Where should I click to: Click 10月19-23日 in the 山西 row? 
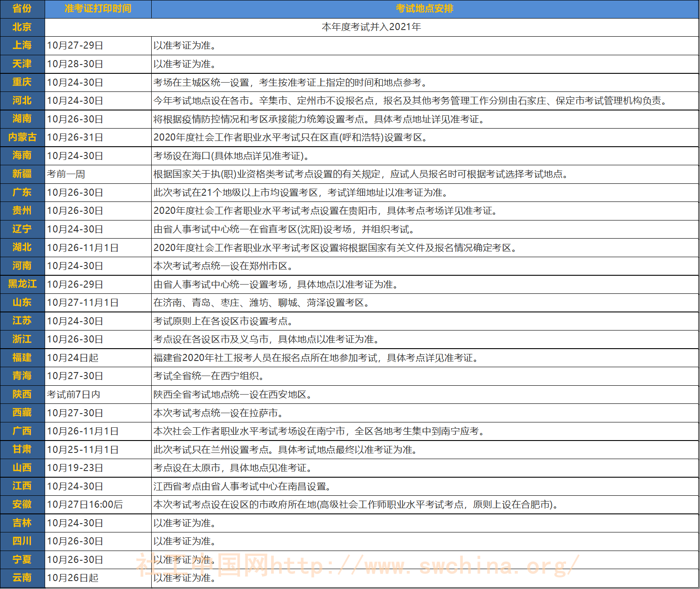(x=75, y=468)
